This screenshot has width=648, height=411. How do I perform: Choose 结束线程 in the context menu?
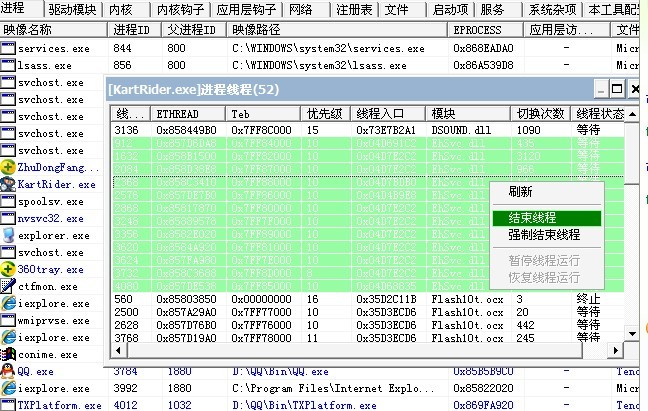pyautogui.click(x=532, y=217)
